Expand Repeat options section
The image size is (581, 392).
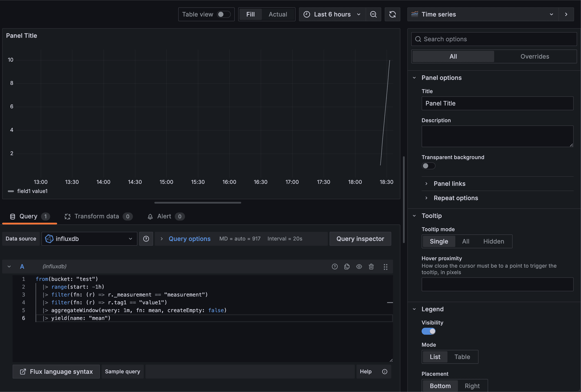456,198
